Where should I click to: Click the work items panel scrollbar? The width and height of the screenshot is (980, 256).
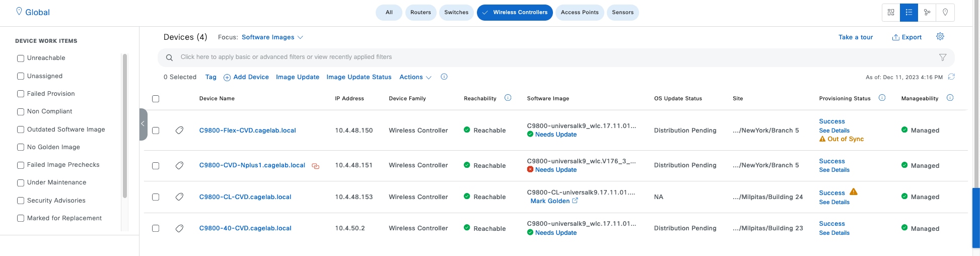click(125, 126)
